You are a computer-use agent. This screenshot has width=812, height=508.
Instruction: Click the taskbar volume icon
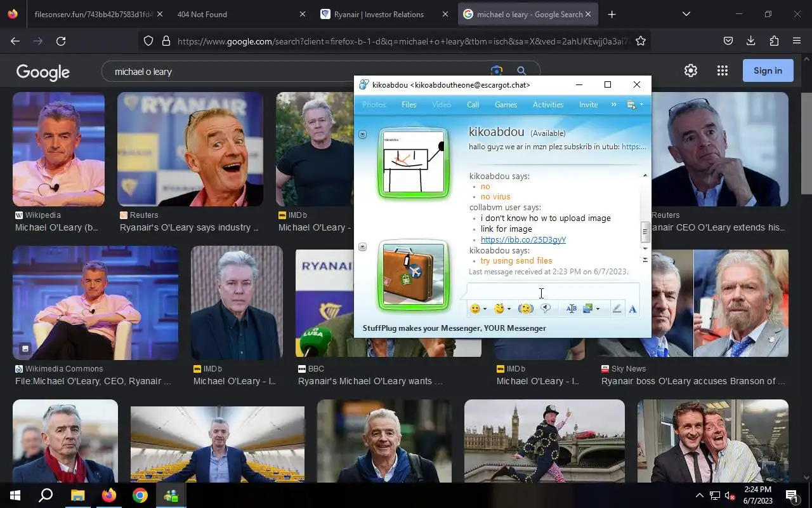tap(730, 495)
